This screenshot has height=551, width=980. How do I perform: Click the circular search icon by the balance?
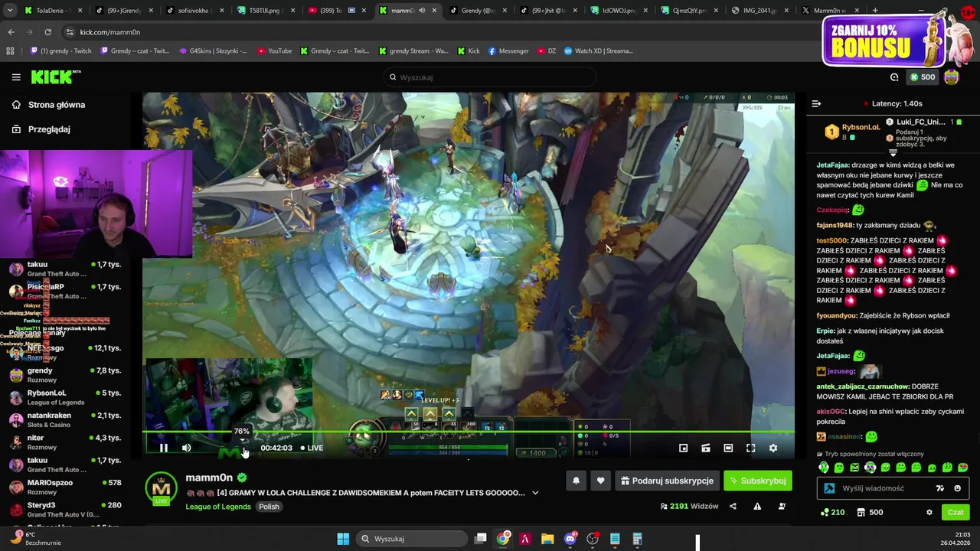click(x=894, y=77)
